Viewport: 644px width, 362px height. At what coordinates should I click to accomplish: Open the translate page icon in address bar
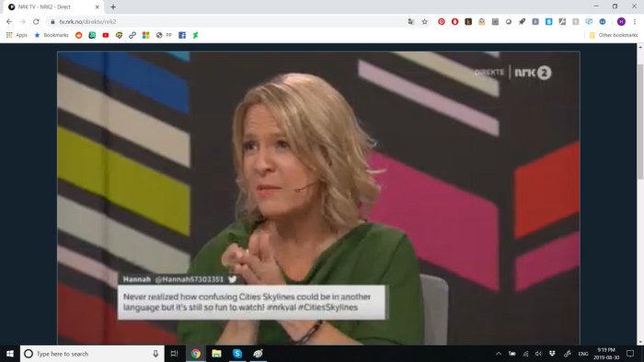pos(411,22)
